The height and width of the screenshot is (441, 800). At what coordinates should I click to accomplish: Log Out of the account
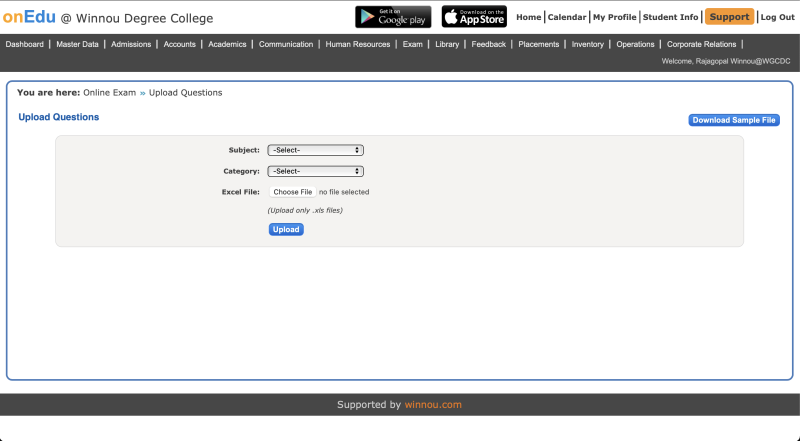tap(777, 17)
